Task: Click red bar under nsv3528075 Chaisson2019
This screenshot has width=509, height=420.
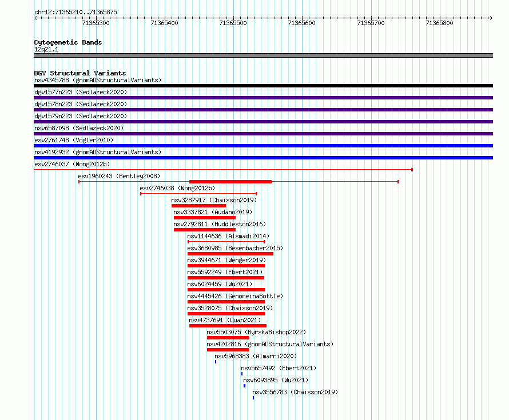Action: (226, 314)
